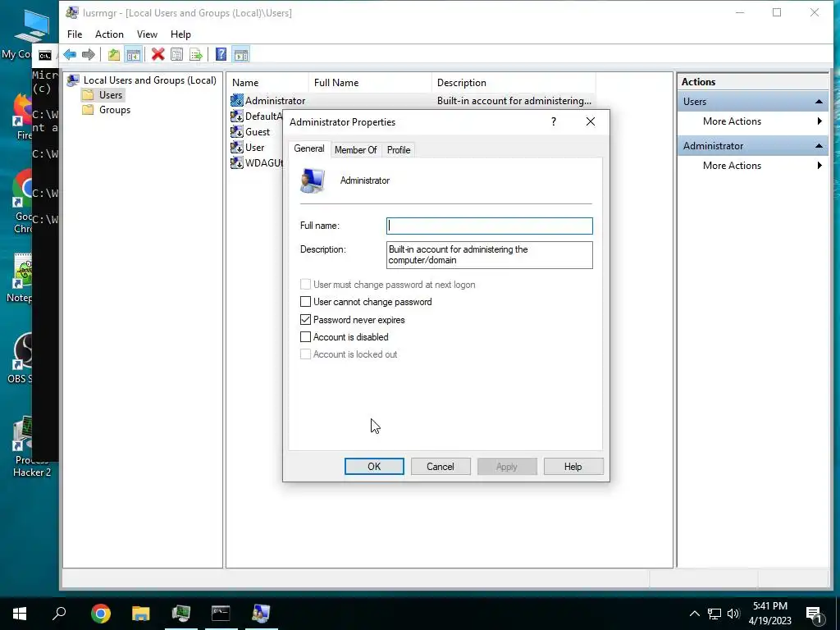Viewport: 840px width, 630px height.
Task: Open taskbar Search magnifier
Action: (59, 613)
